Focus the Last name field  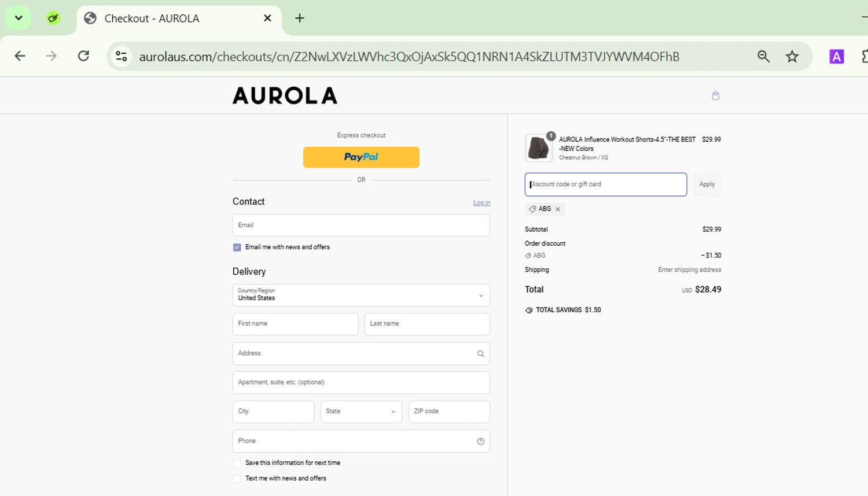pos(427,324)
